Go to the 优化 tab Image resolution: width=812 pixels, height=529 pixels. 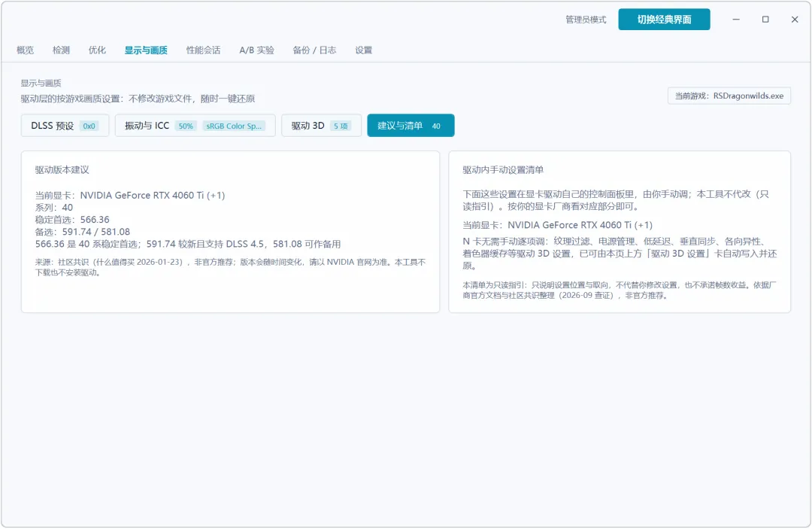[x=97, y=50]
